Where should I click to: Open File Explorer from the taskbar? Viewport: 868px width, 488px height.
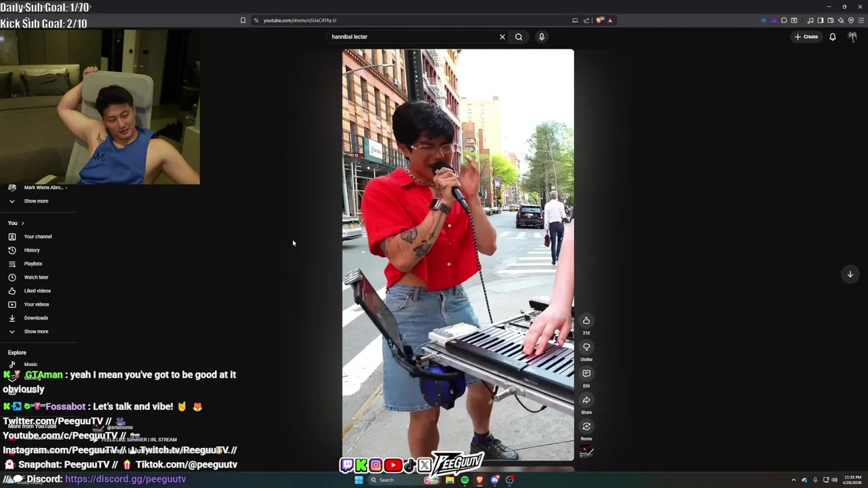coord(450,480)
